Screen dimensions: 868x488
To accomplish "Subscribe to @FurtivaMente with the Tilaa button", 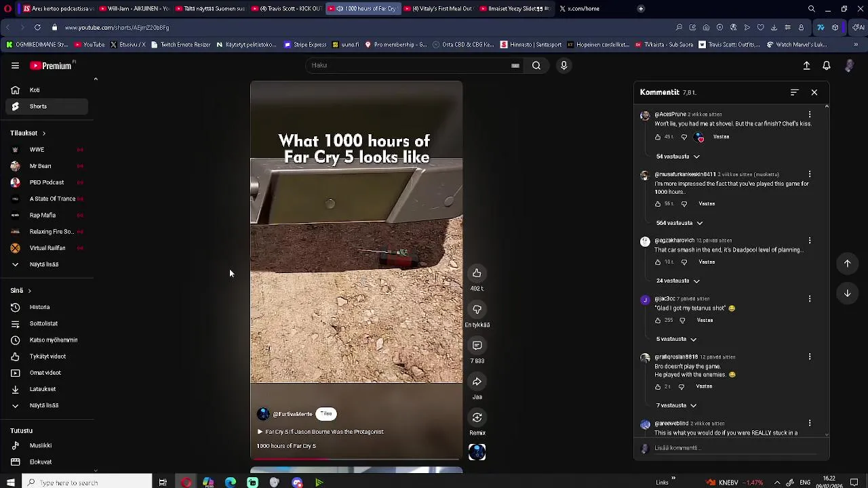I will click(x=326, y=414).
